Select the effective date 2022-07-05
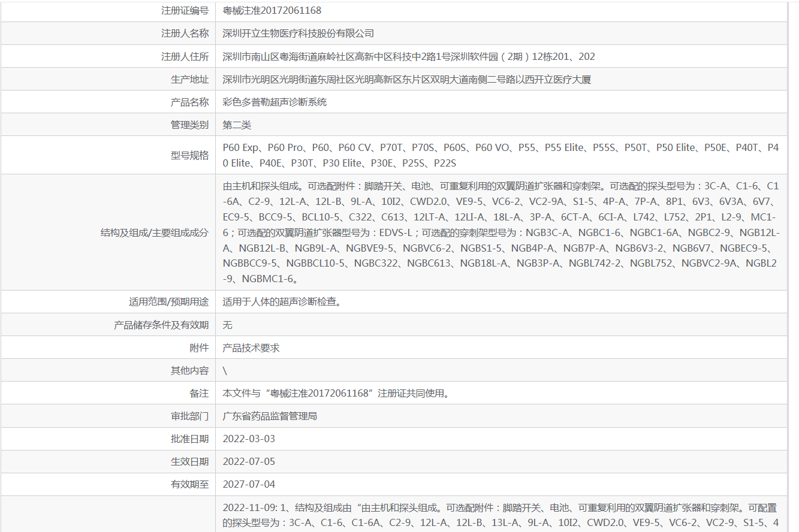799x532 pixels. point(249,461)
